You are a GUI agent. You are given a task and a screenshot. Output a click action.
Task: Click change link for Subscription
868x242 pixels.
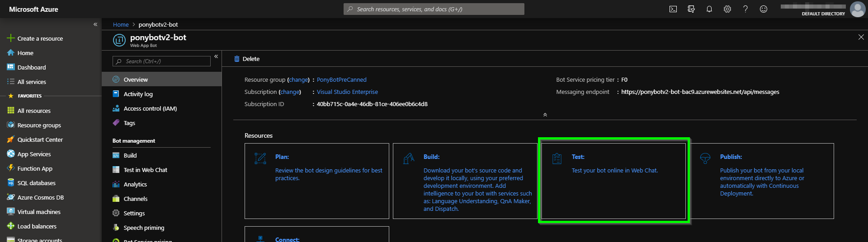(290, 92)
